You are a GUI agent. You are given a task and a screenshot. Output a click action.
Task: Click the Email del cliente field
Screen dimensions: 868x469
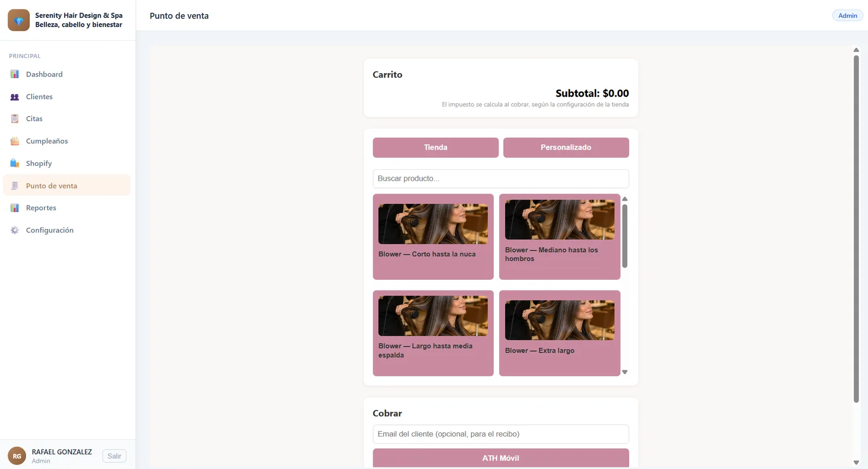[501, 434]
